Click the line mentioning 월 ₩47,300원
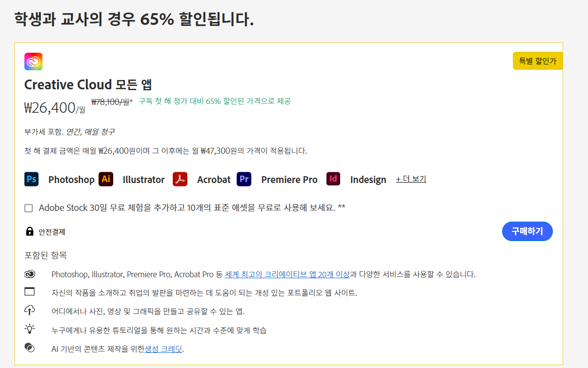Image resolution: width=588 pixels, height=368 pixels. point(166,151)
